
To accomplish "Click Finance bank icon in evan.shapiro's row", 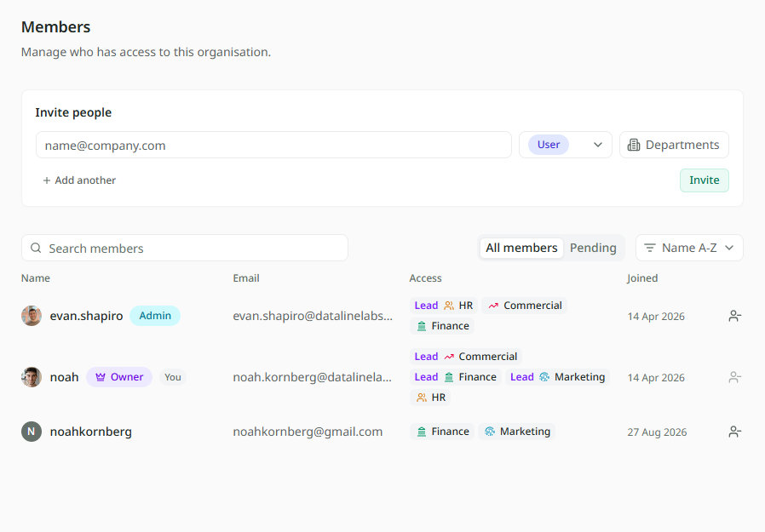I will [x=422, y=326].
